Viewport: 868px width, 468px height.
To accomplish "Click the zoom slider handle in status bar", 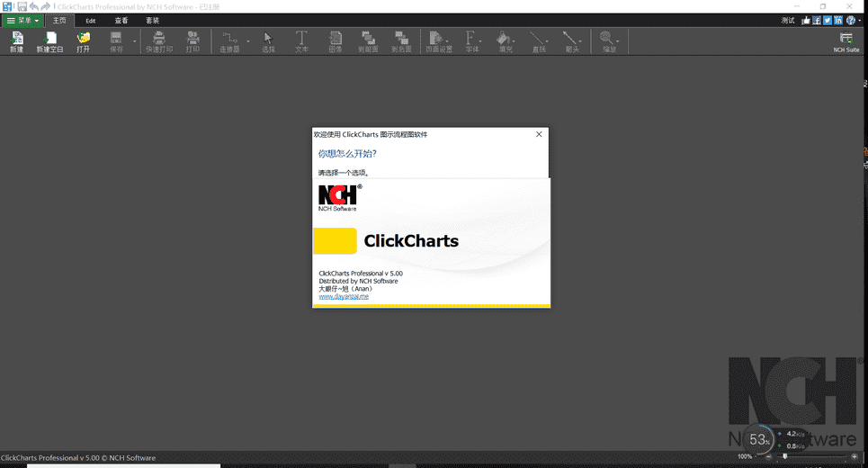I will point(785,456).
